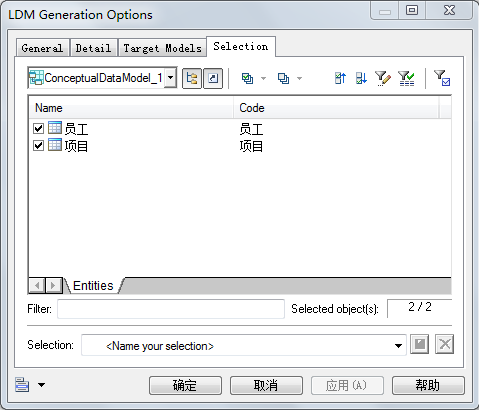Click the 确定 button
Image resolution: width=479 pixels, height=410 pixels.
click(x=185, y=386)
